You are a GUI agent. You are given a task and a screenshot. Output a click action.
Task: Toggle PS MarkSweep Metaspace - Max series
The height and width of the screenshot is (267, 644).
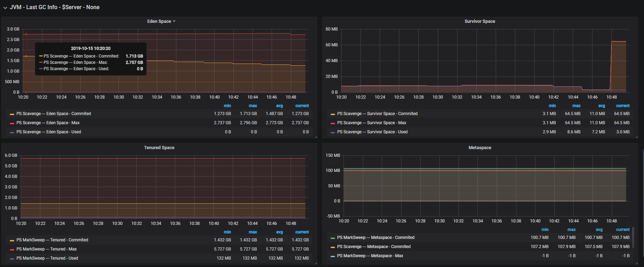370,256
